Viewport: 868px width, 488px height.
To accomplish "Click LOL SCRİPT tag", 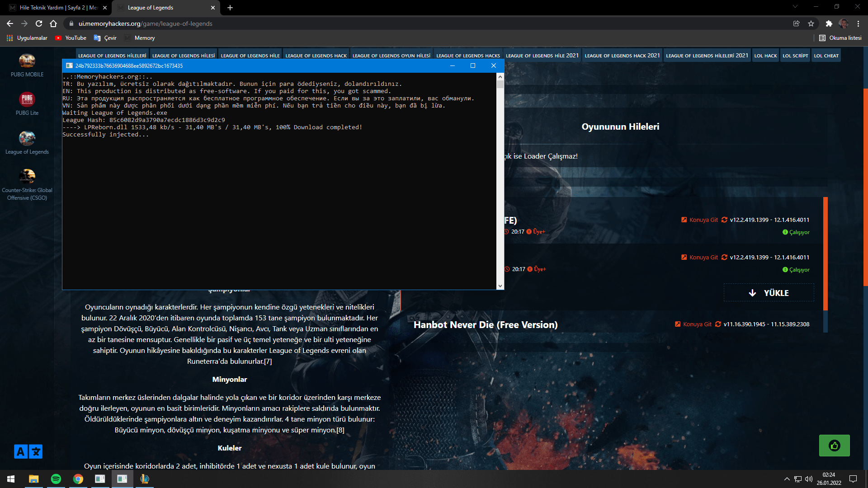I will (x=795, y=56).
